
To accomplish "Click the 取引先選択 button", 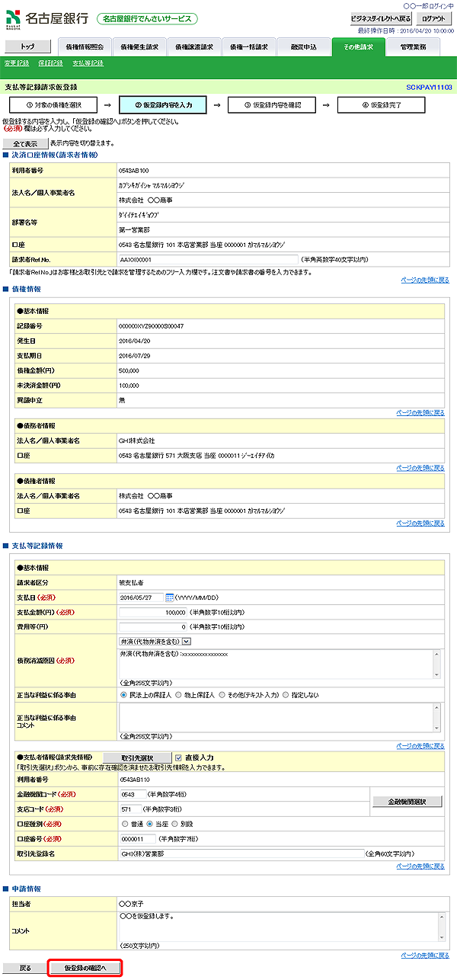I will 137,758.
